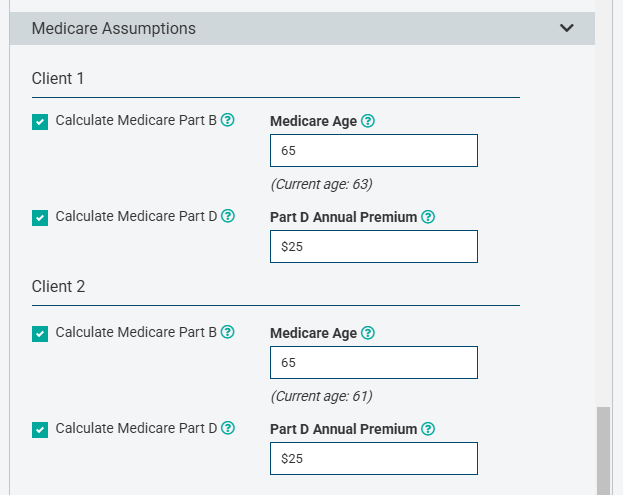Show help for Client 1 Part D Annual Premium

pyautogui.click(x=428, y=217)
